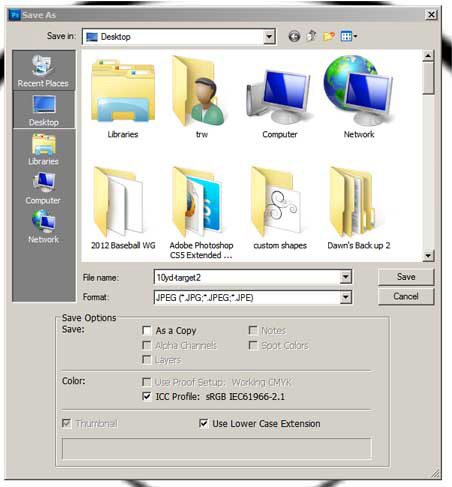Viewport: 452px width, 487px height.
Task: Click the Cancel button
Action: [x=406, y=296]
